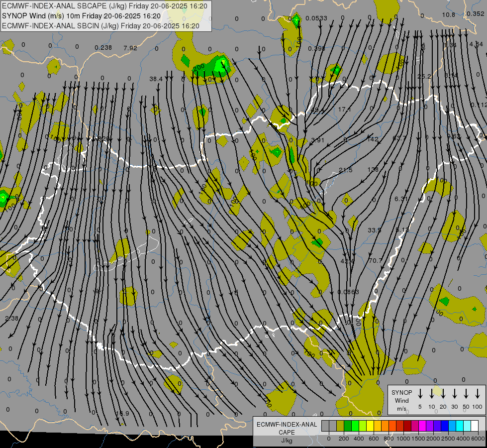
Task: Select the olive swatch in the CAPE legend
Action: pyautogui.click(x=340, y=426)
